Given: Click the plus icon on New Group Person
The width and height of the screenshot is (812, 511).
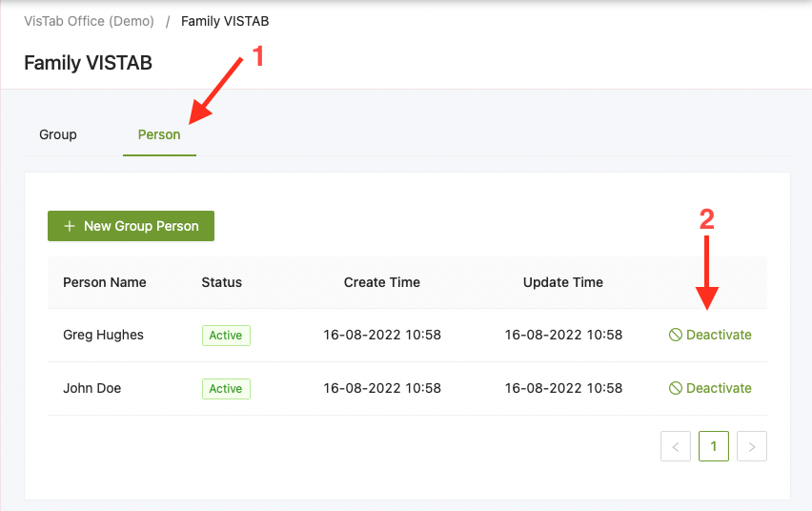Looking at the screenshot, I should (x=70, y=226).
